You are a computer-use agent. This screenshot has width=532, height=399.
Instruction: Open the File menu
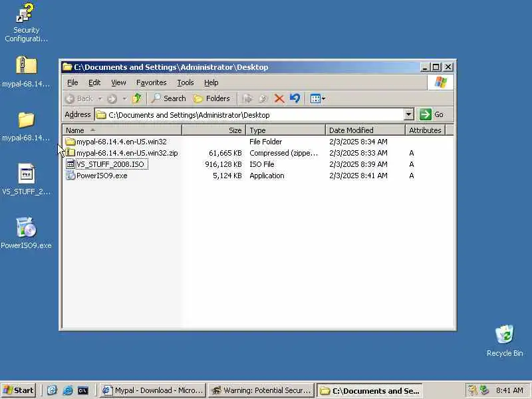pos(72,82)
